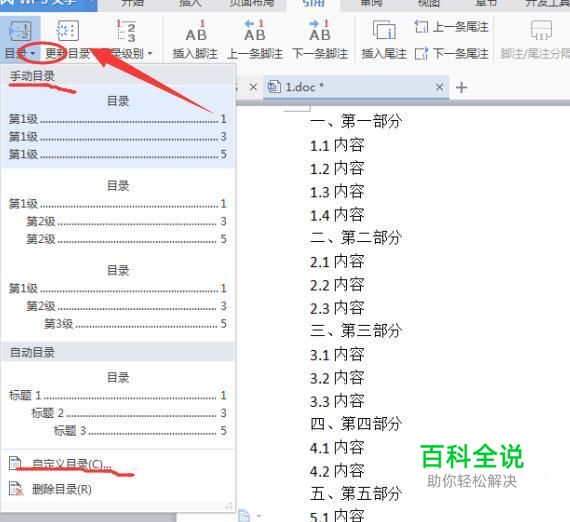Click the 插入脚注 AB icon

coord(196,31)
